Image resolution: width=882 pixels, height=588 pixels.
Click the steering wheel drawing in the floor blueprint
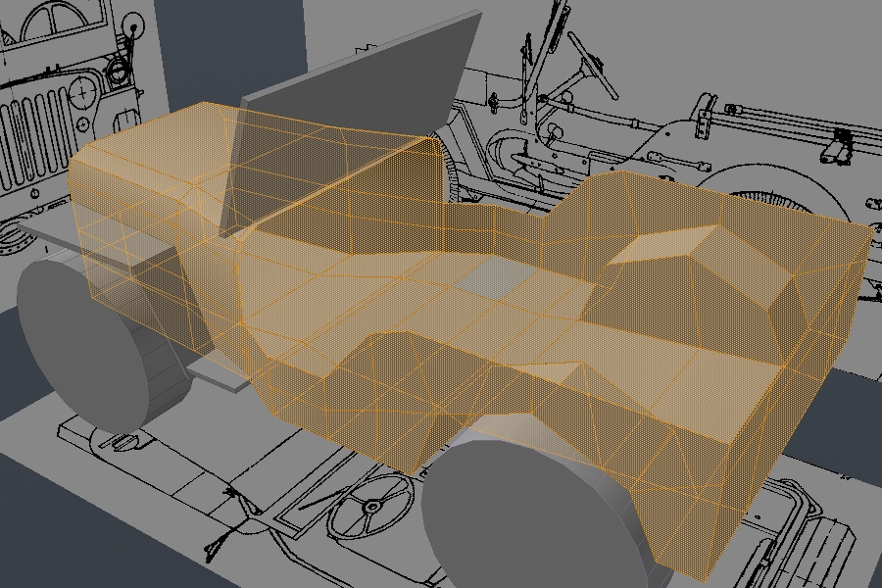click(371, 507)
